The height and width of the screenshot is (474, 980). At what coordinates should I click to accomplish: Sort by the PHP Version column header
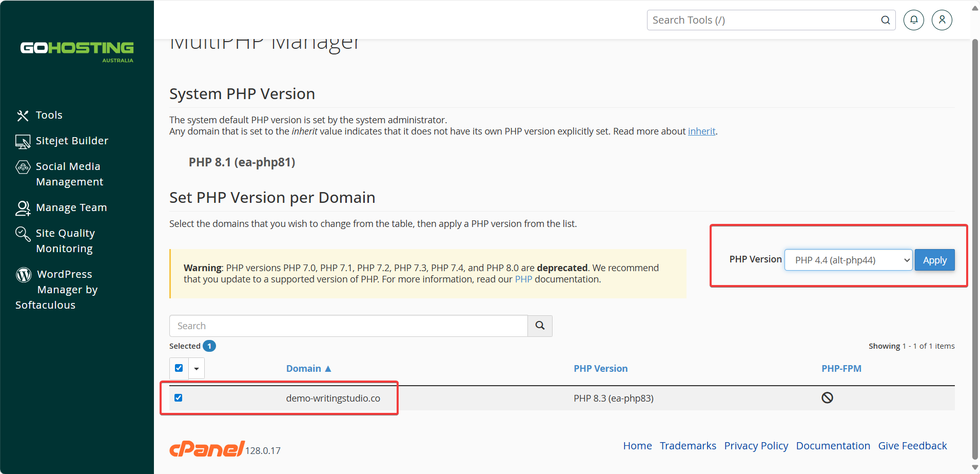[600, 368]
